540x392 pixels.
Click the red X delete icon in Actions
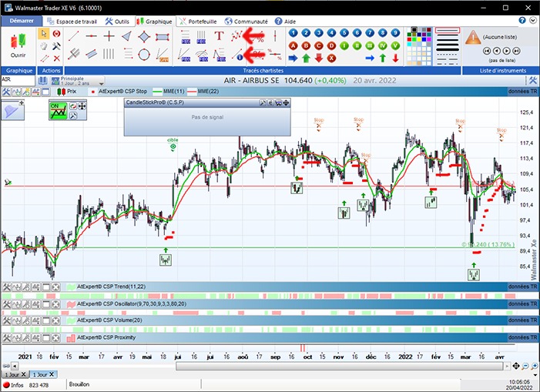pos(56,59)
